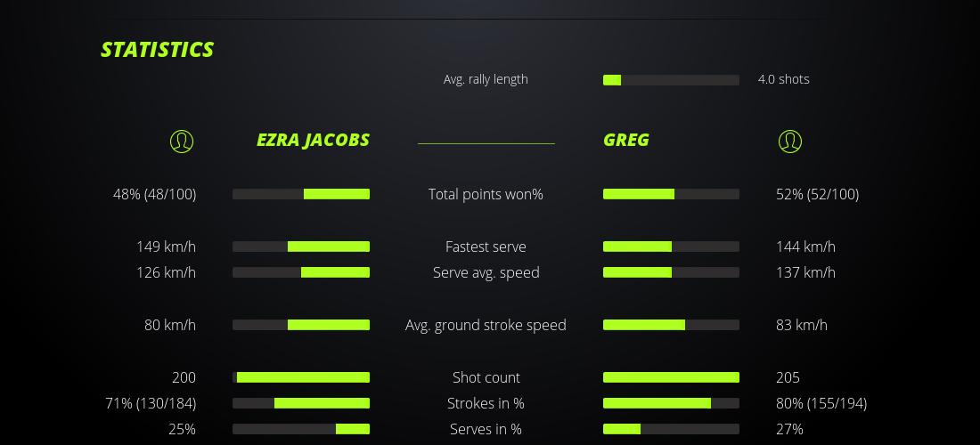The width and height of the screenshot is (980, 445).
Task: Click Greg's player avatar icon
Action: [789, 141]
